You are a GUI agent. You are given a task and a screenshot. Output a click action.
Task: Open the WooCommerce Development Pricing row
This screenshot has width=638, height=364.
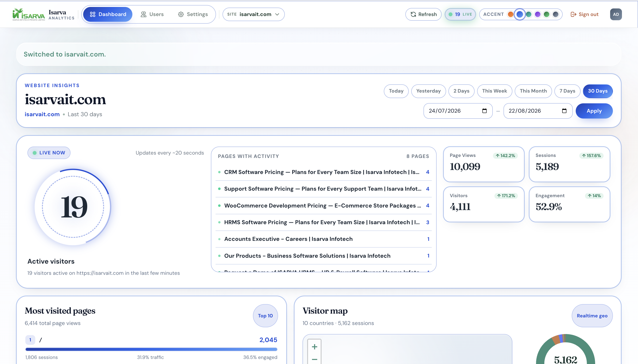pyautogui.click(x=323, y=205)
